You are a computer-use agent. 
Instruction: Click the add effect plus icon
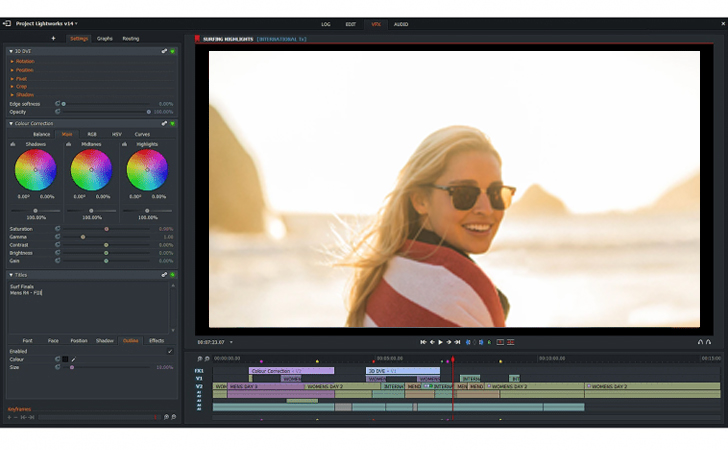(x=53, y=38)
